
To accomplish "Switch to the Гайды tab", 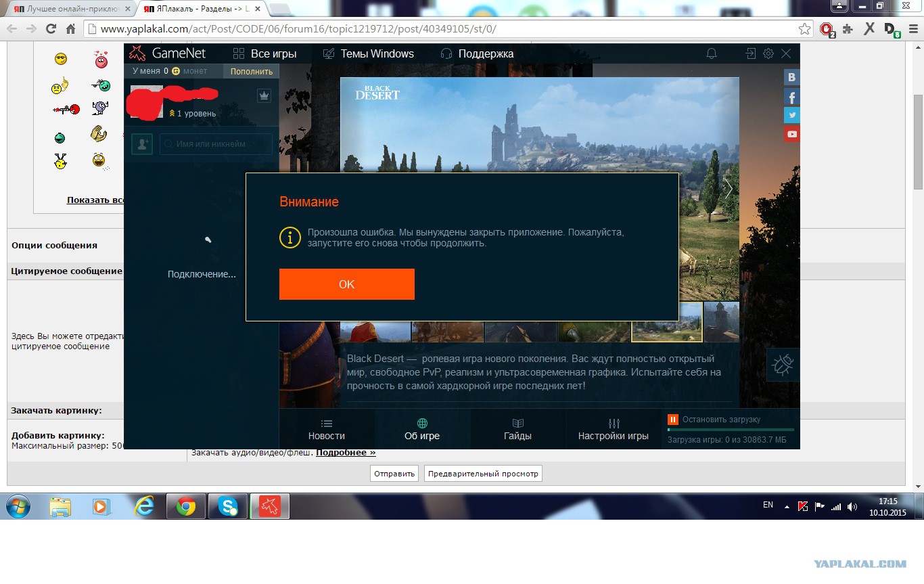I will tap(517, 429).
